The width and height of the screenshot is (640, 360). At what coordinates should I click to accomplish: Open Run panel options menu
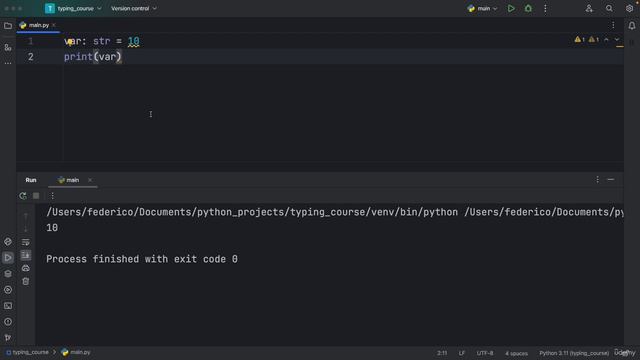[x=598, y=180]
